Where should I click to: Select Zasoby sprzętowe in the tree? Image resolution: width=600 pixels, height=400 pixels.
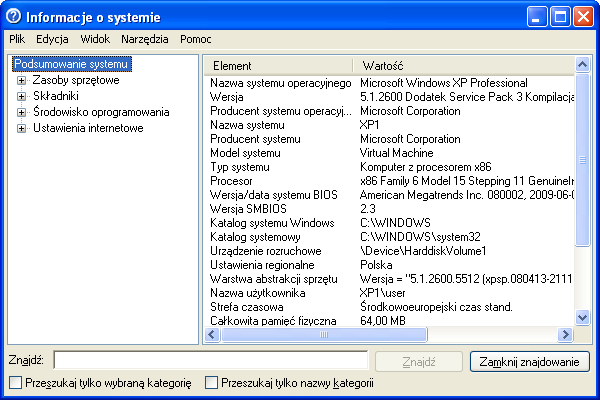pyautogui.click(x=76, y=80)
